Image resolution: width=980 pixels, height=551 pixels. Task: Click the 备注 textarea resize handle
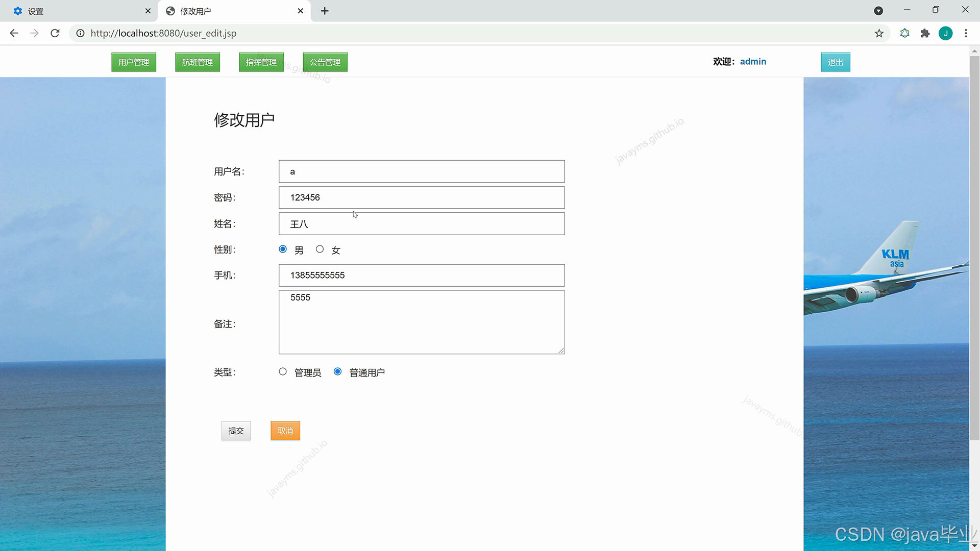[561, 350]
